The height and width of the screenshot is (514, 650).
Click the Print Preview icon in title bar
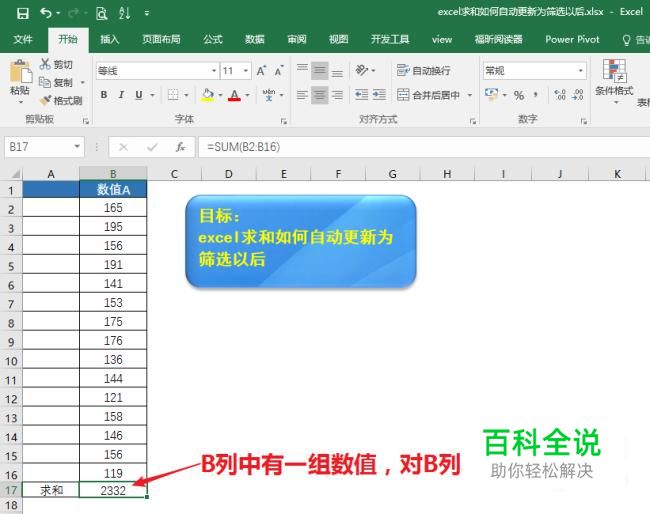(x=102, y=13)
